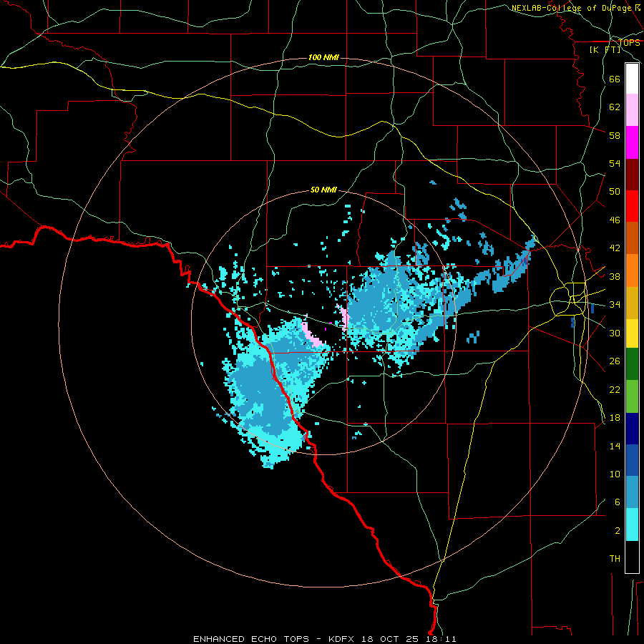Click the navy 18 kft legend swatch
Viewport: 644px width, 644px height.
pyautogui.click(x=632, y=429)
